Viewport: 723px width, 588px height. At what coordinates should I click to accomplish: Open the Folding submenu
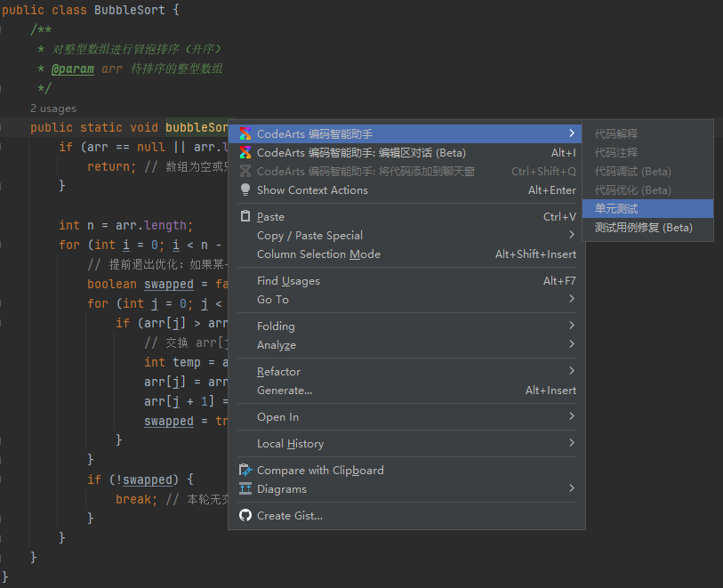276,326
